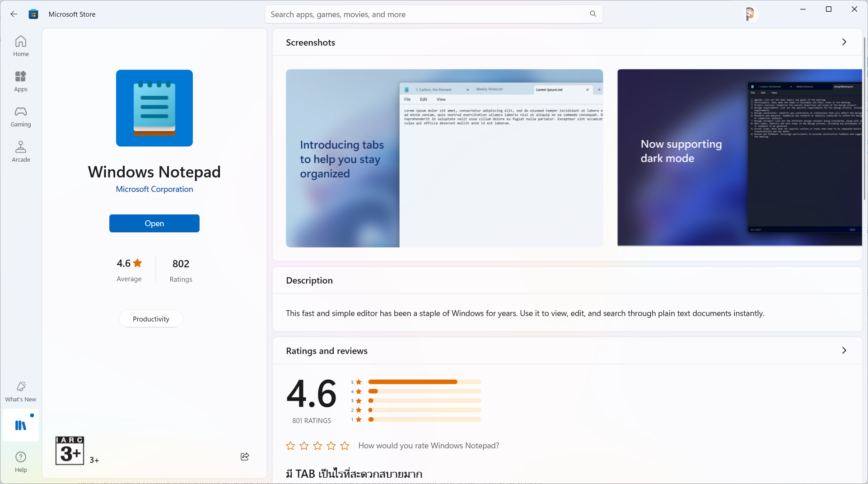Click the 4-star rating bar
Image resolution: width=868 pixels, height=484 pixels.
(x=425, y=391)
